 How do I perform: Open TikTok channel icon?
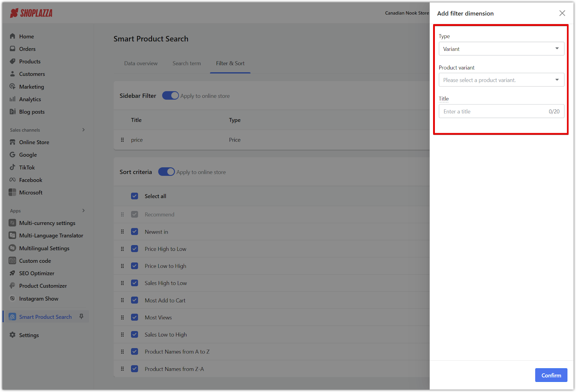coord(13,167)
